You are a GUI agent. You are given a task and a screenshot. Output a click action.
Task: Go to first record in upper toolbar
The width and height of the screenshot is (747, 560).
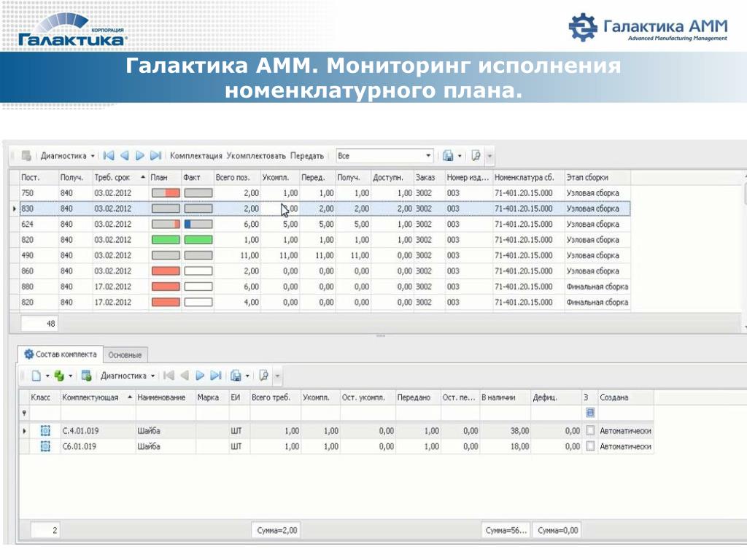109,156
